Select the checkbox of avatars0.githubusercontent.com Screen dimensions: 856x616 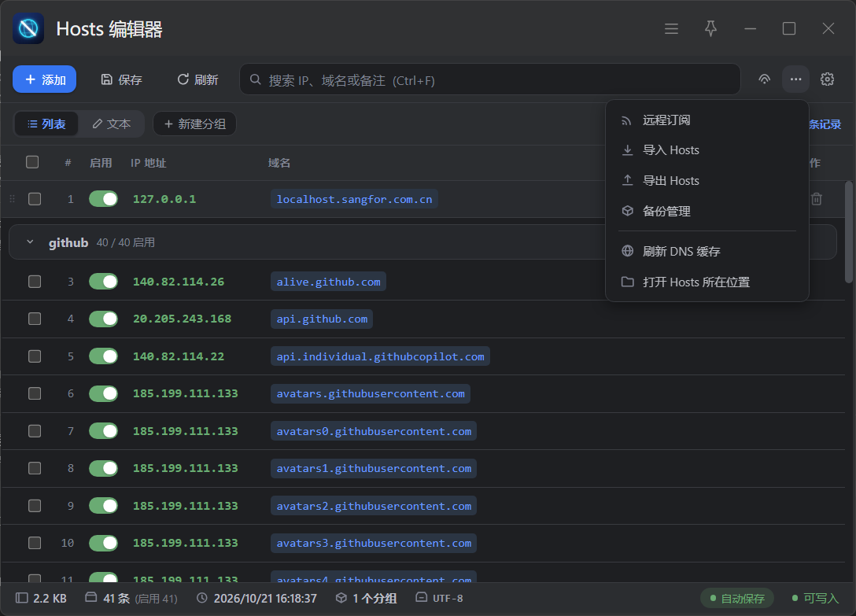[35, 431]
